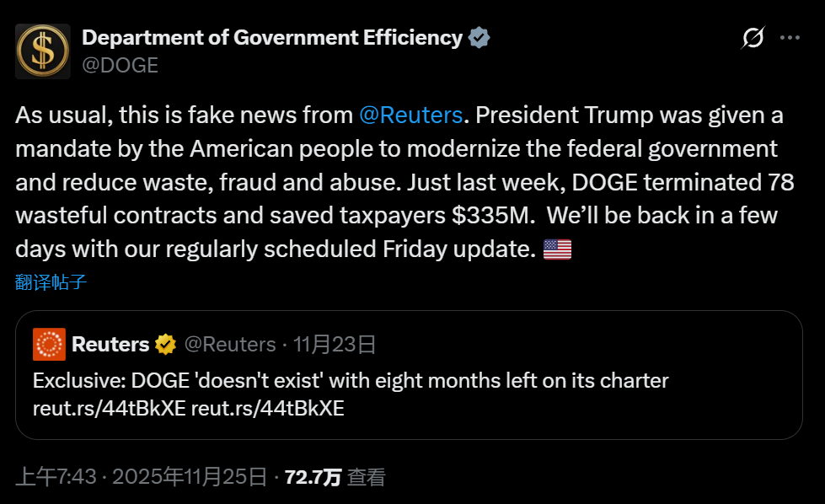Open the Grok explain-post icon

(x=752, y=38)
